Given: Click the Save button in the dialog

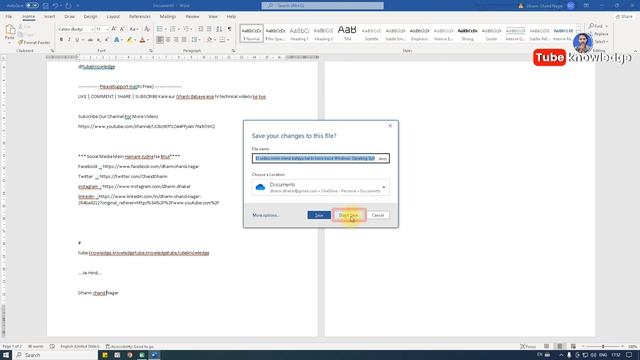Looking at the screenshot, I should coord(319,215).
